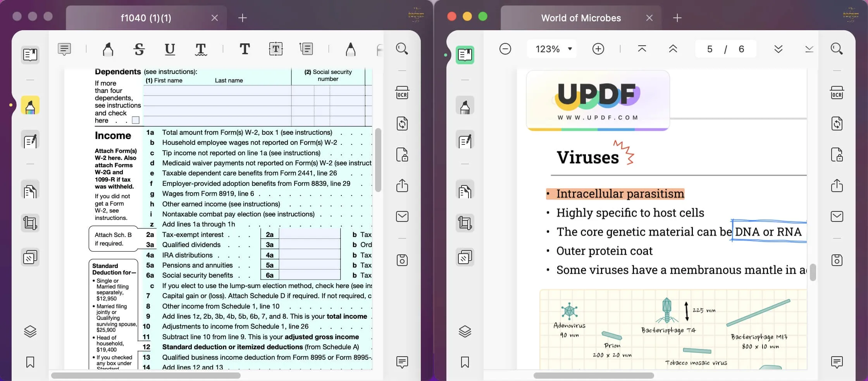The height and width of the screenshot is (381, 868).
Task: Open the watermark tool in f1040 window sidebar
Action: [x=30, y=257]
